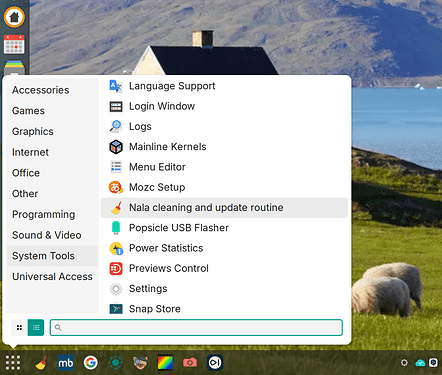Click the "Logs" label
The width and height of the screenshot is (442, 375).
(x=140, y=127)
